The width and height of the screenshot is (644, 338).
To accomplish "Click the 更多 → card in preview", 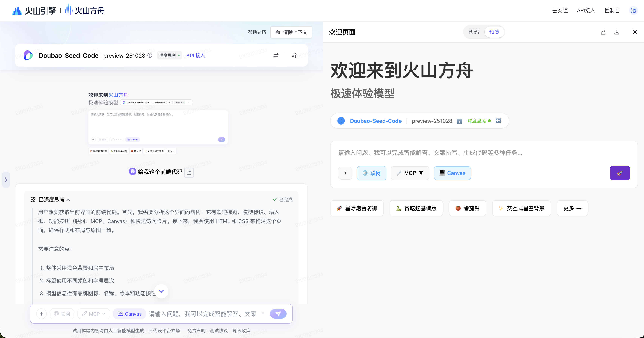I will coord(572,208).
